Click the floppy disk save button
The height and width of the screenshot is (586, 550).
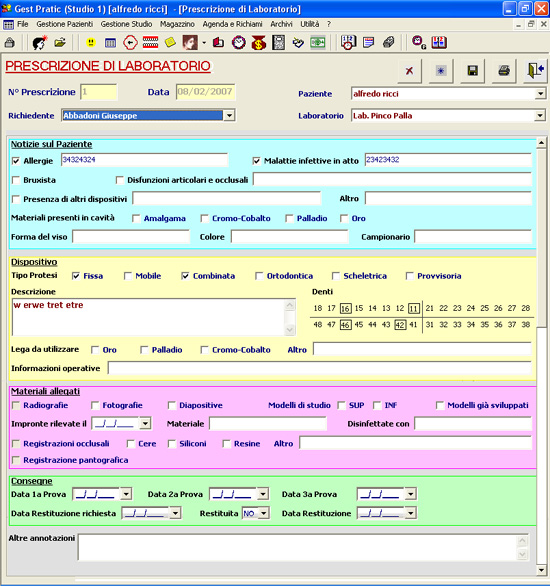472,71
